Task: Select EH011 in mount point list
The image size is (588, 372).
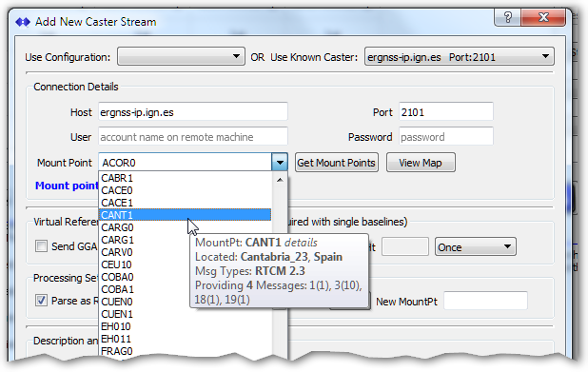Action: tap(186, 339)
